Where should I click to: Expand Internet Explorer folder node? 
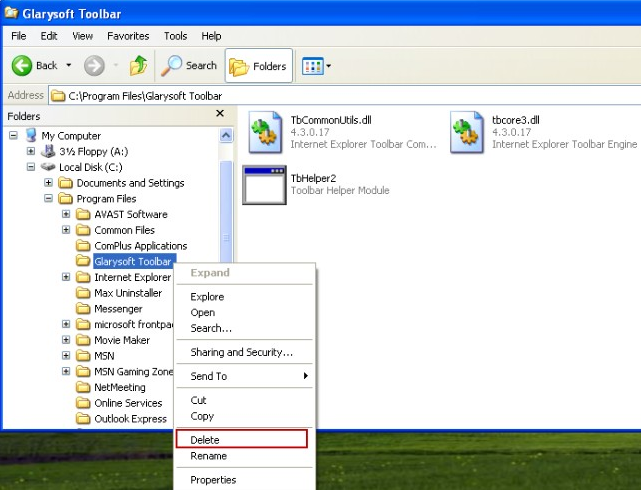pyautogui.click(x=66, y=277)
